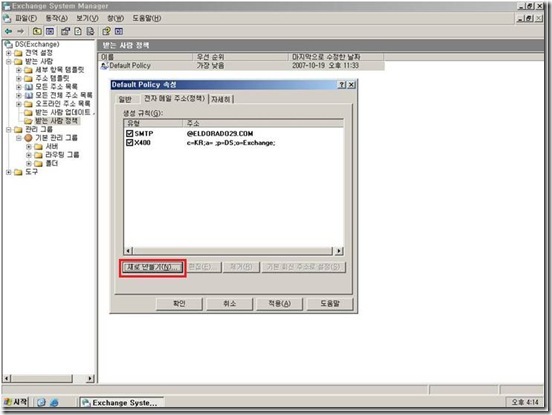Expand the 라우팅 그룹 tree node
The height and width of the screenshot is (415, 552).
[29, 155]
